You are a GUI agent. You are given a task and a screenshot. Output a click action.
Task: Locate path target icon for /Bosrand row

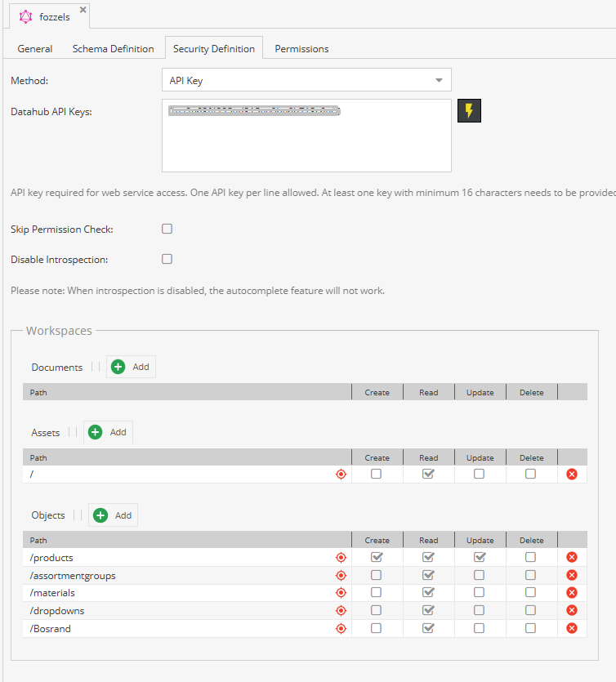tap(341, 628)
